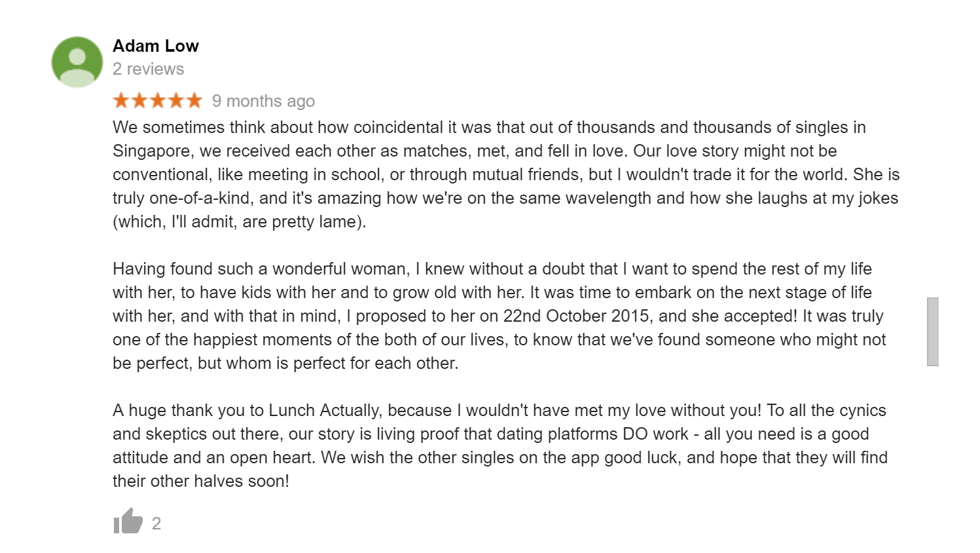This screenshot has width=980, height=553.
Task: Click the second orange rating star
Action: click(139, 100)
